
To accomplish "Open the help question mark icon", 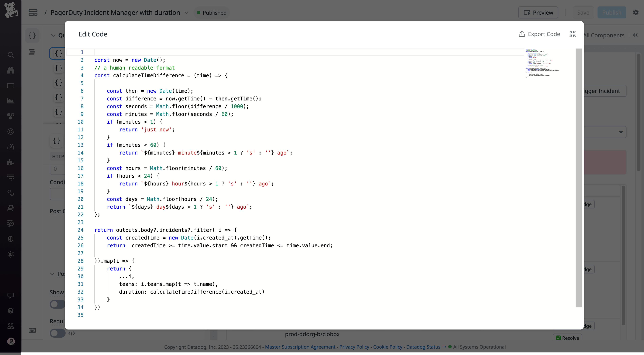I will (11, 311).
